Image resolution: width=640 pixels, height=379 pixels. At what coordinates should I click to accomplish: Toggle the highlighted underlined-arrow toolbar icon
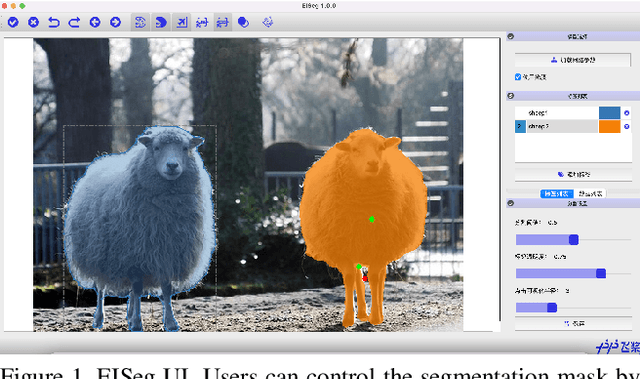[x=182, y=22]
